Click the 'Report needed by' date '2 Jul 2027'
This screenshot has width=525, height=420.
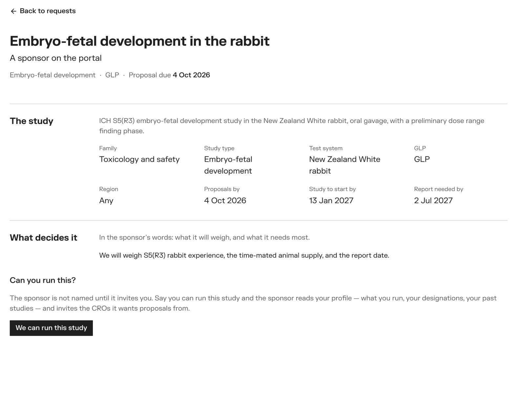click(x=433, y=200)
